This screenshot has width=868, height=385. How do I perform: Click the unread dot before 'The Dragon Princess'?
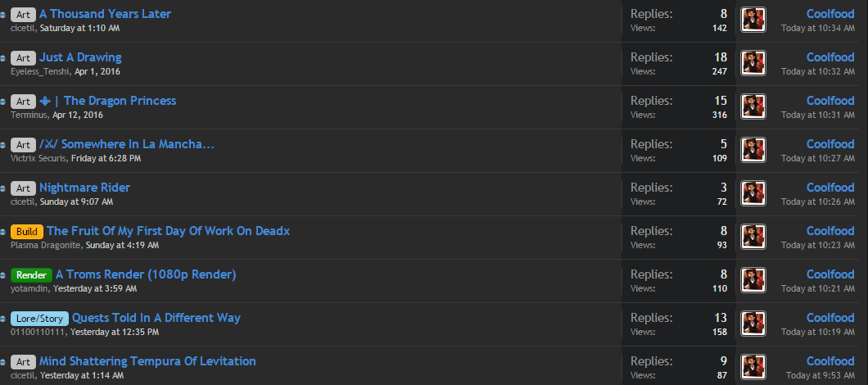point(3,102)
